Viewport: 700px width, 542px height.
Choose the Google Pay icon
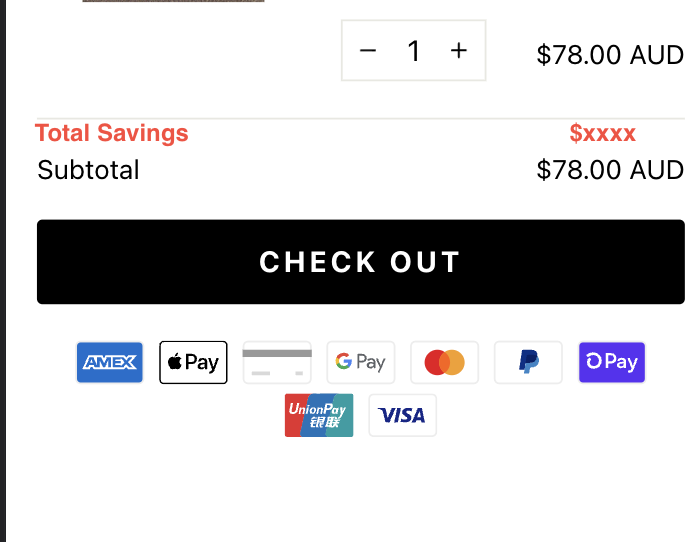pos(361,362)
